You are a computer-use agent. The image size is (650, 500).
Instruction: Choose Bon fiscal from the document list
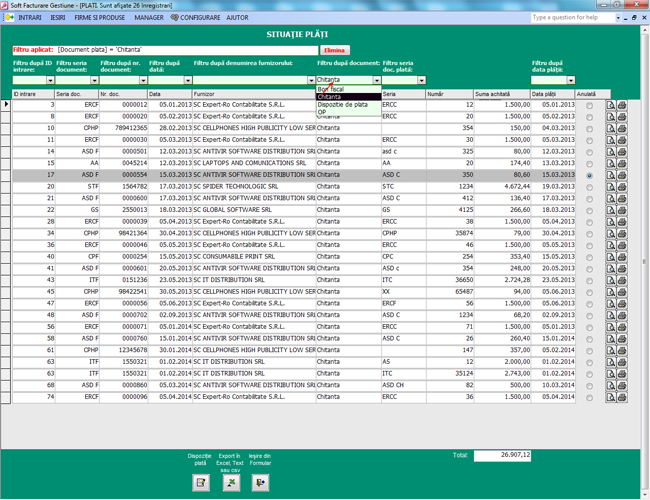pos(348,89)
